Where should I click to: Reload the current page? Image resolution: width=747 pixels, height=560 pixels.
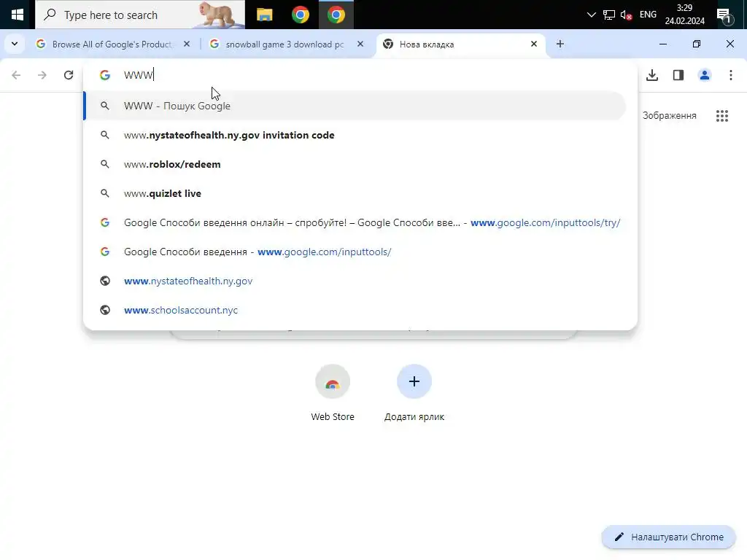click(69, 75)
